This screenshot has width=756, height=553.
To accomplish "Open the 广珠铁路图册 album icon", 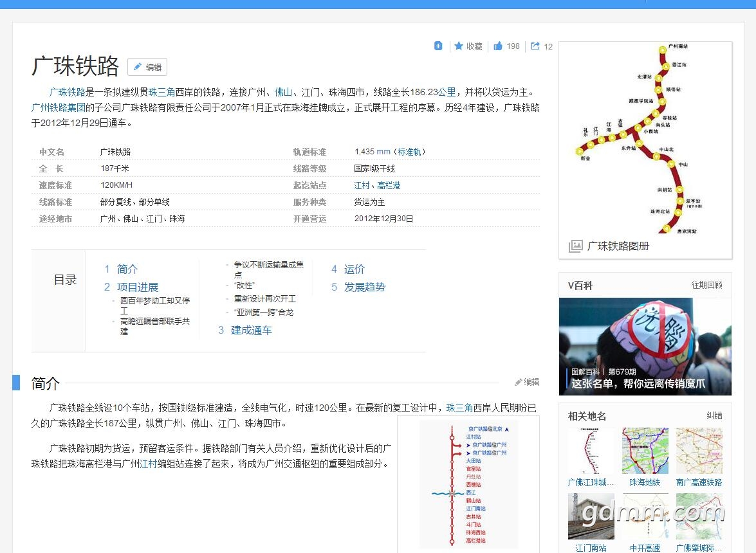I will (x=576, y=246).
